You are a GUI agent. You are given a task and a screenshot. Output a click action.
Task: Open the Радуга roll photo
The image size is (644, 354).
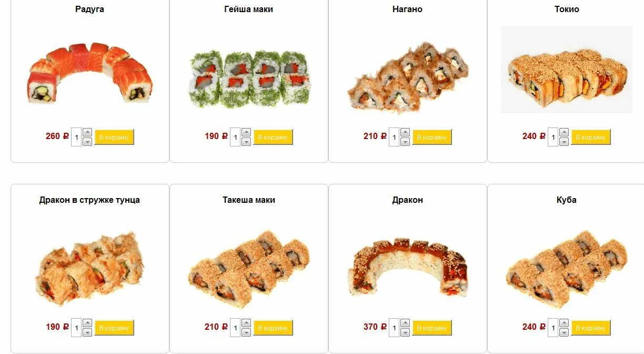click(x=90, y=74)
